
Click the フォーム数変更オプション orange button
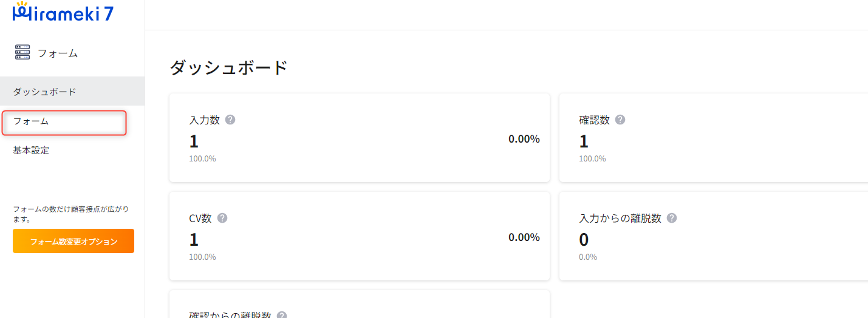73,241
